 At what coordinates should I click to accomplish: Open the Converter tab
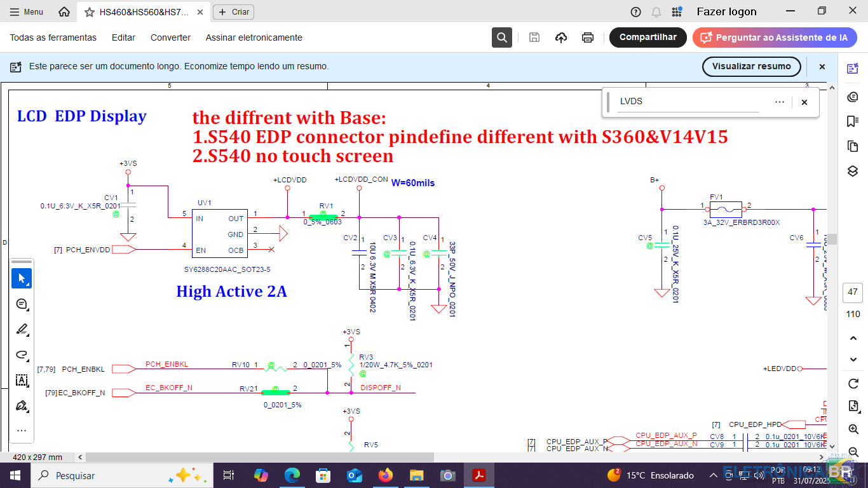tap(170, 37)
